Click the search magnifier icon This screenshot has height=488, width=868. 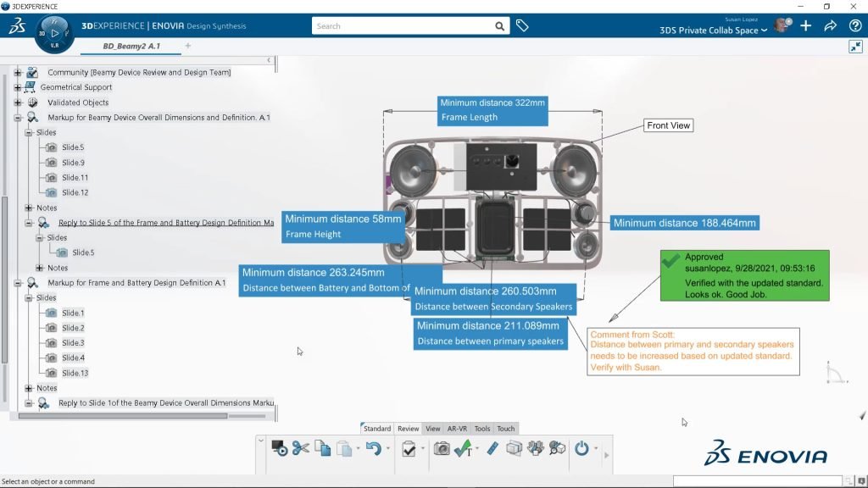(x=499, y=26)
